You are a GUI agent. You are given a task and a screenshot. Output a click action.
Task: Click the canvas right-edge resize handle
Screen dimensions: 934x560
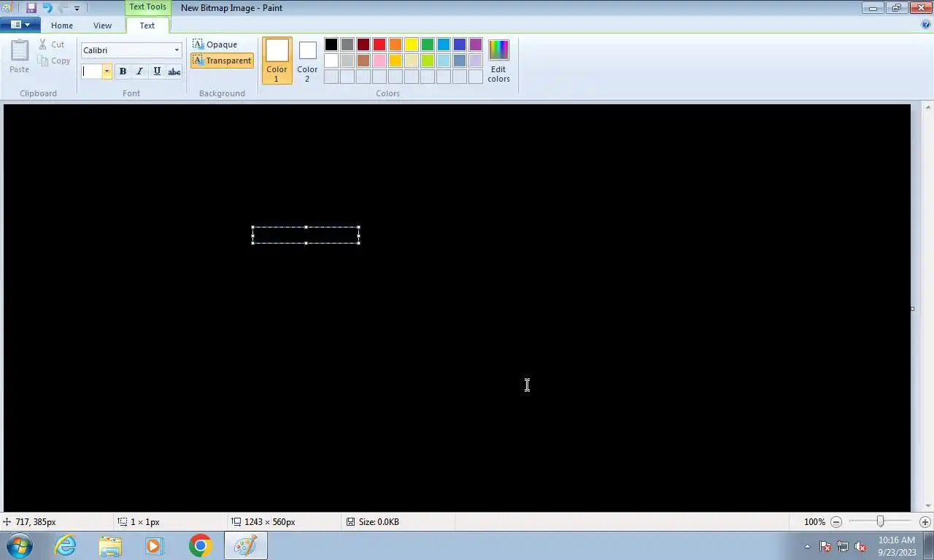pyautogui.click(x=912, y=308)
